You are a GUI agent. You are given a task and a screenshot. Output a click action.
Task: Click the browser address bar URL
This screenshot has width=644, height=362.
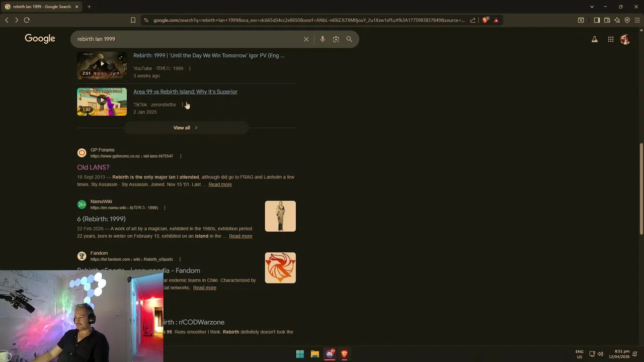[x=309, y=20]
